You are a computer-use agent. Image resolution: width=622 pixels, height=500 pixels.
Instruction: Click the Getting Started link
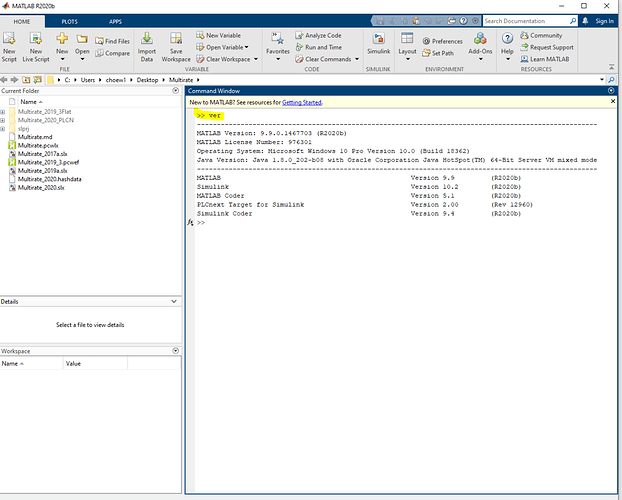pos(301,102)
